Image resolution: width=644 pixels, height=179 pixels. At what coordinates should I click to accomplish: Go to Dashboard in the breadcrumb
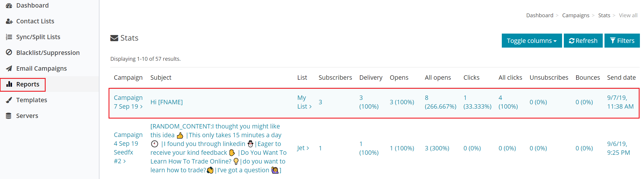[540, 15]
